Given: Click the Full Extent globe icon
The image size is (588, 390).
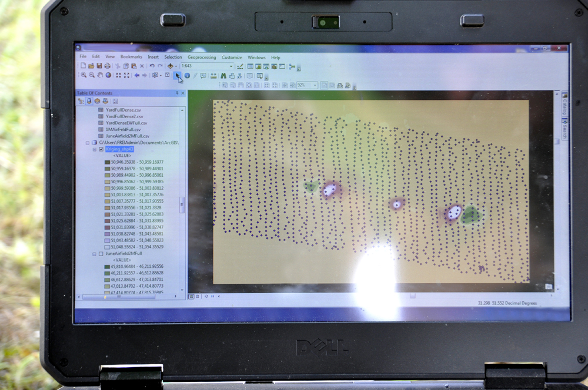Looking at the screenshot, I should (108, 75).
